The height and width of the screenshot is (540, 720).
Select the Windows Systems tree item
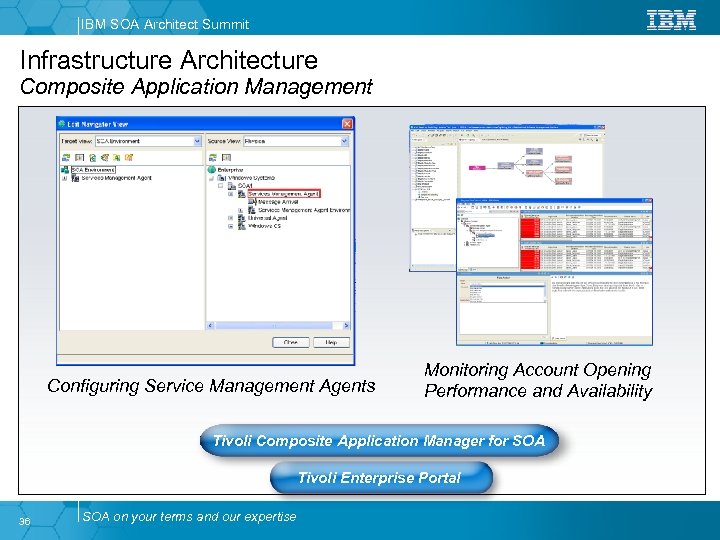tap(252, 178)
